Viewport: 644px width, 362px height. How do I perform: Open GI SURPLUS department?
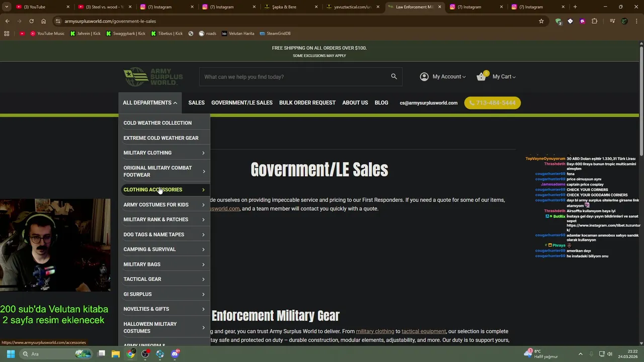point(164,294)
